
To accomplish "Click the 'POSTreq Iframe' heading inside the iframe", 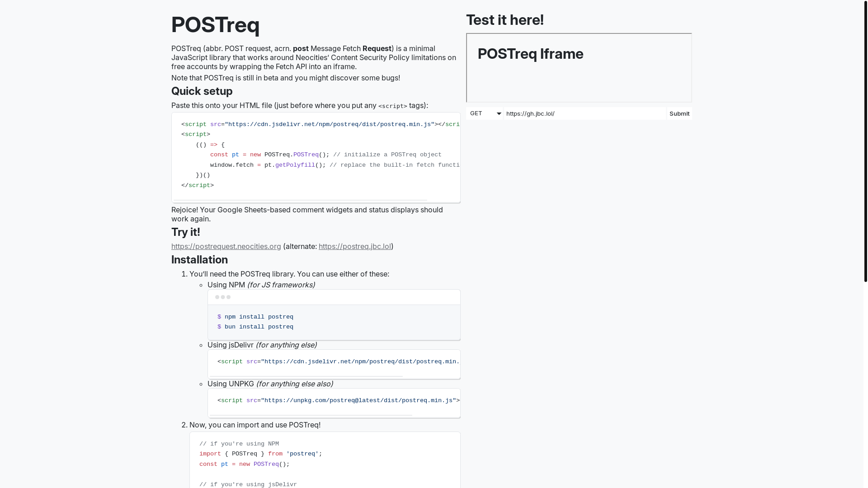I will point(530,54).
